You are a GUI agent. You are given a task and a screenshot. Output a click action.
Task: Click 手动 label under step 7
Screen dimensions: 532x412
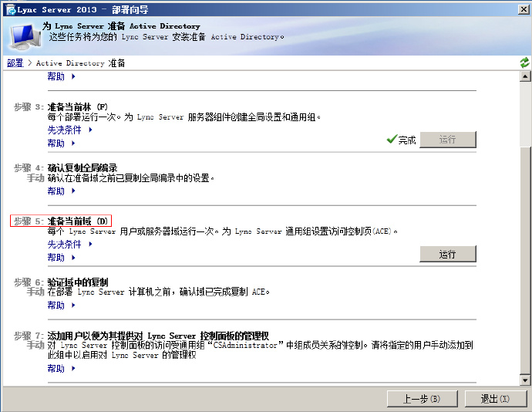tap(35, 345)
